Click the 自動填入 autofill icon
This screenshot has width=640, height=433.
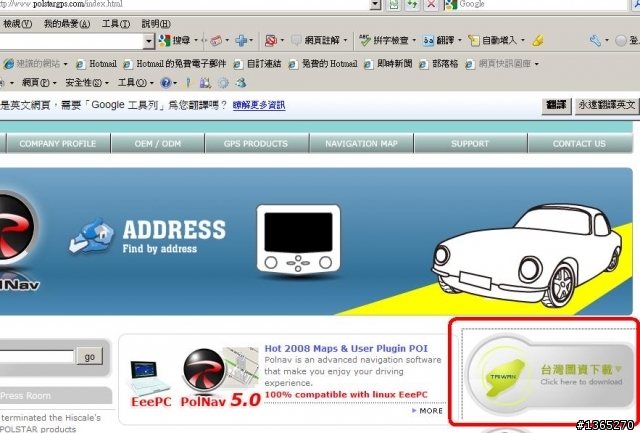[x=474, y=40]
